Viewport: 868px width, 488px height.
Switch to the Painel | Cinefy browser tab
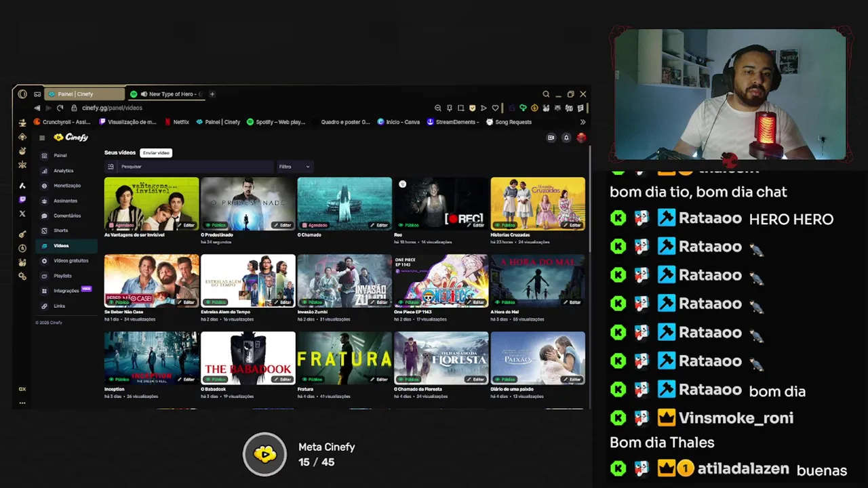point(85,94)
